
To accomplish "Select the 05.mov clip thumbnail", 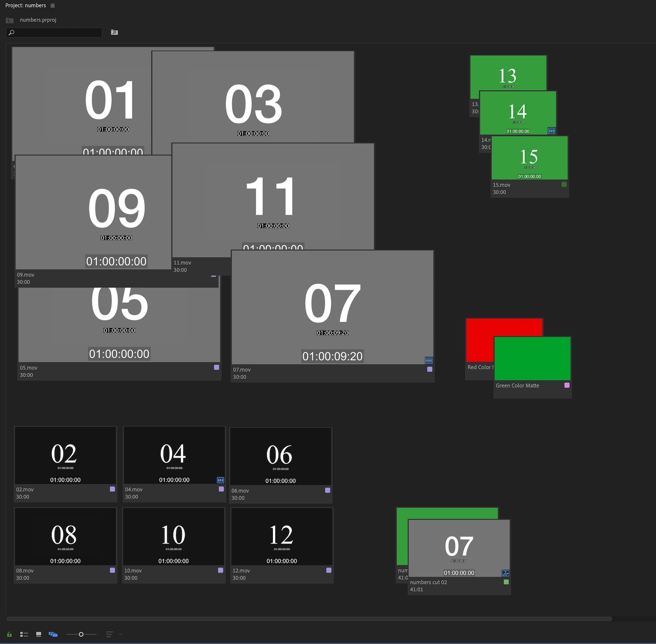I will [x=119, y=325].
